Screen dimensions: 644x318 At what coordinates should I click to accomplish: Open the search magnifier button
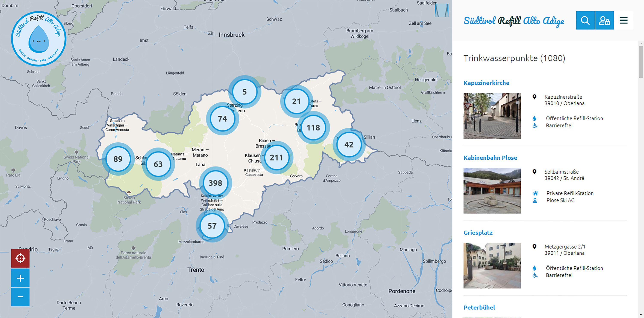click(585, 20)
